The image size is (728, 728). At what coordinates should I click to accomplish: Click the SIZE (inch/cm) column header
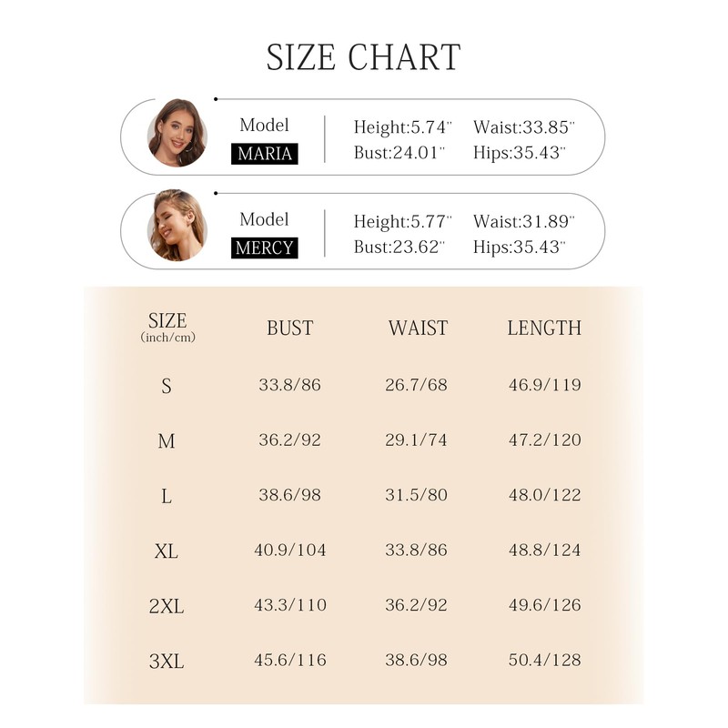tap(167, 328)
